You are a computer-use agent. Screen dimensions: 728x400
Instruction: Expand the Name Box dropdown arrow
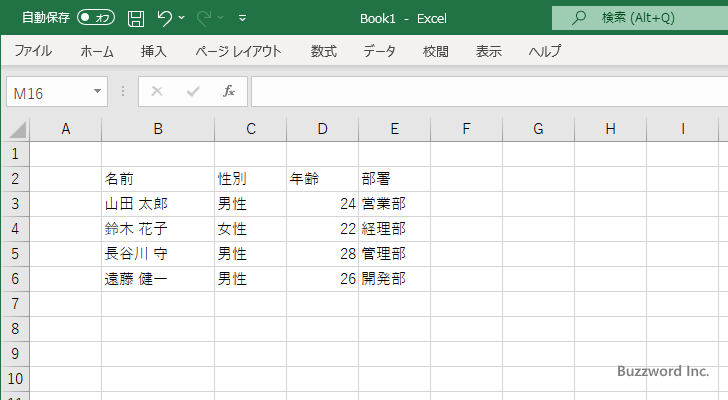pos(97,91)
